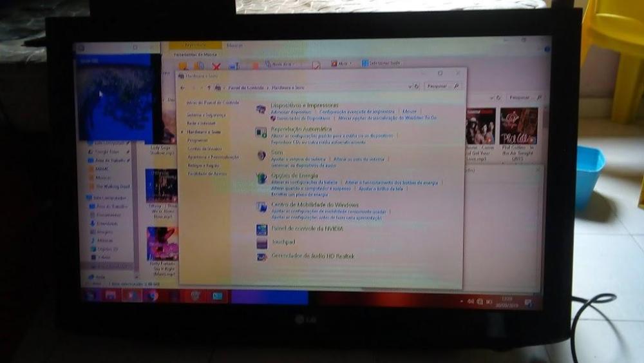Go to Sistema e Segurança category

point(206,115)
